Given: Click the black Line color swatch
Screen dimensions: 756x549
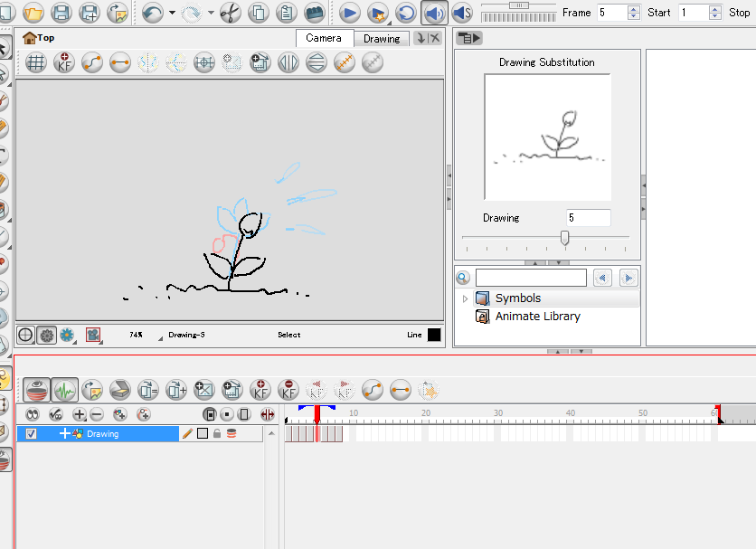Looking at the screenshot, I should [434, 335].
